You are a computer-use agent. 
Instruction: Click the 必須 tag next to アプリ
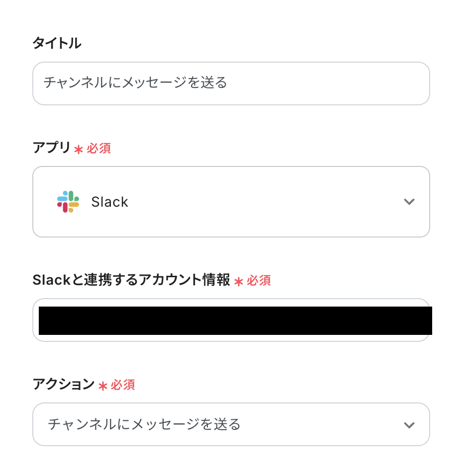point(99,149)
